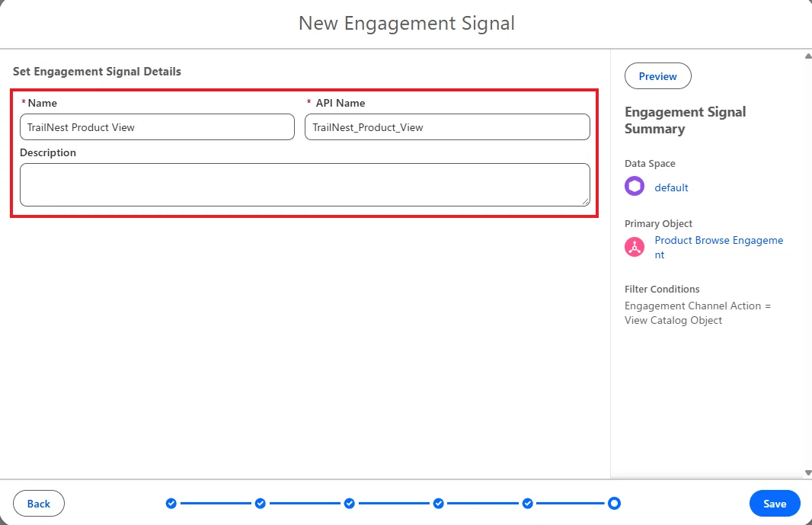This screenshot has height=525, width=812.
Task: Click the pink Primary Object icon
Action: (x=635, y=247)
